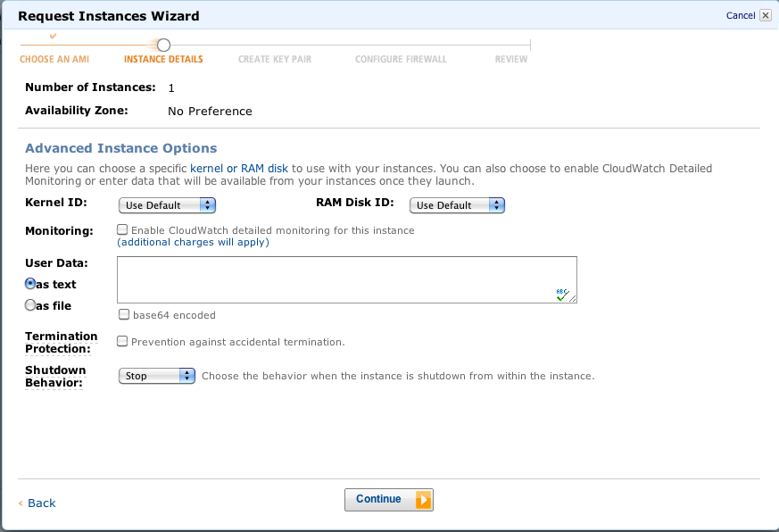Viewport: 779px width, 532px height.
Task: Enable termination protection checkbox
Action: [x=123, y=341]
